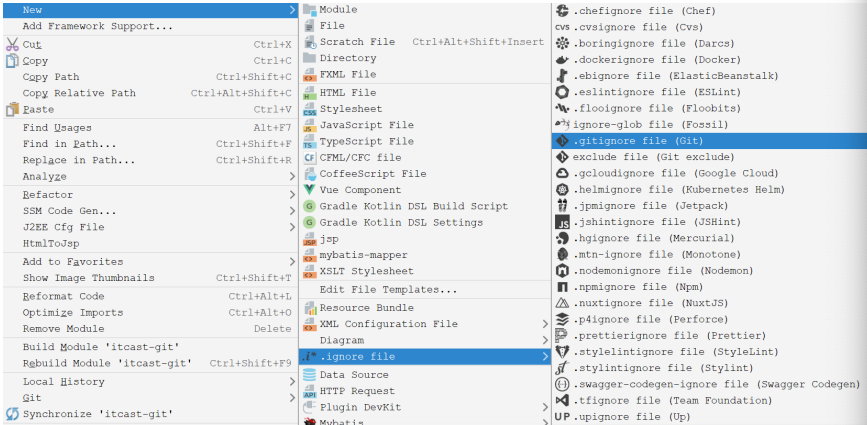Click the Cut scissors icon

point(12,45)
